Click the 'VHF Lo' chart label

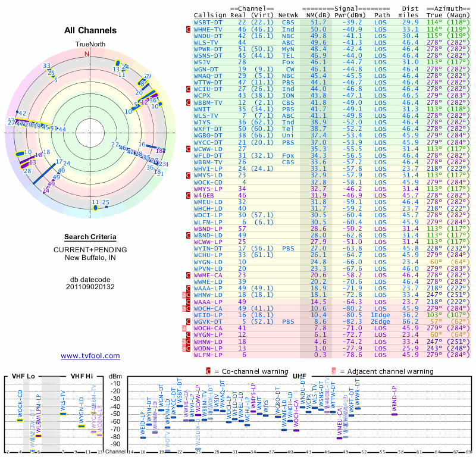(23, 376)
